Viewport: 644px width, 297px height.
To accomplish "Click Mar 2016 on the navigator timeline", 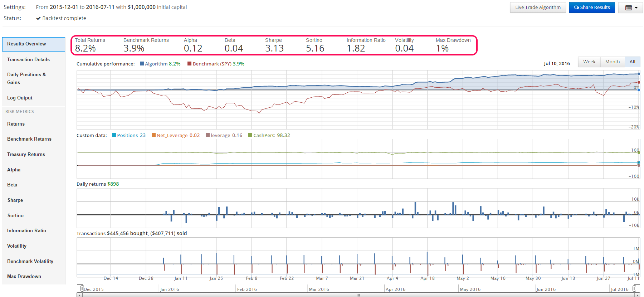I will coord(319,289).
